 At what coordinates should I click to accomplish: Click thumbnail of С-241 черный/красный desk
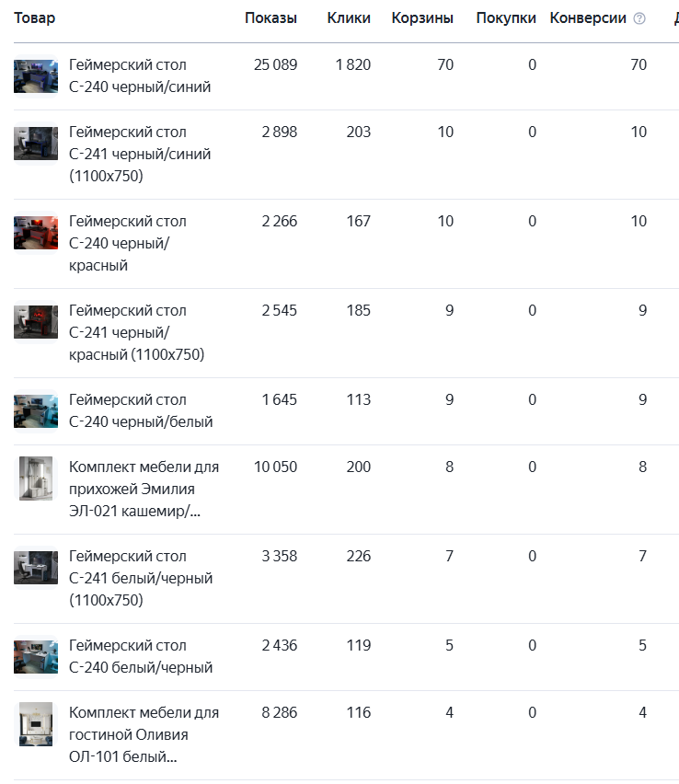36,322
